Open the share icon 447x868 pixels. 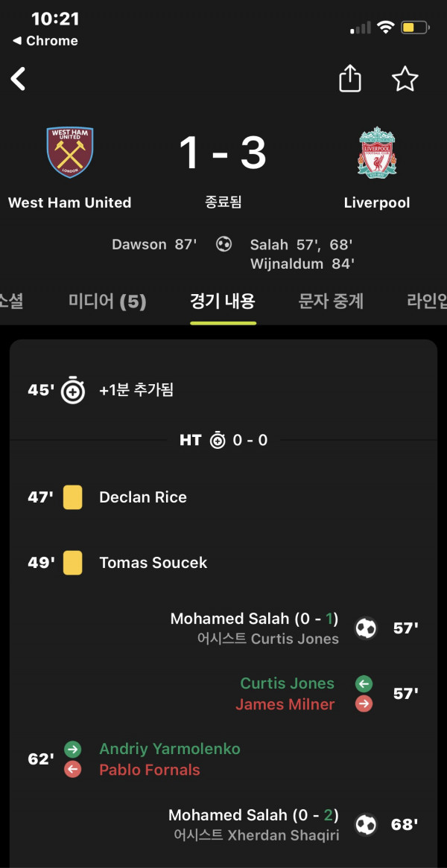pos(350,79)
